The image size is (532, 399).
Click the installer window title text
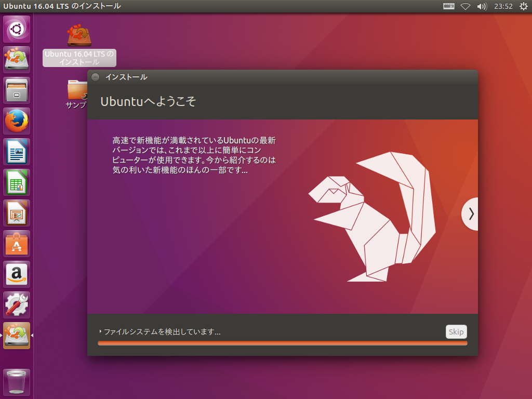point(126,77)
